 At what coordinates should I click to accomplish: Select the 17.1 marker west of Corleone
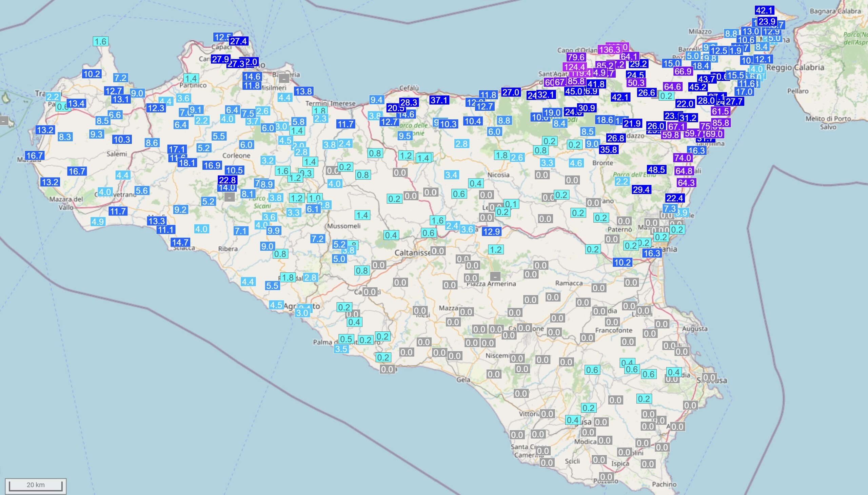coord(177,149)
